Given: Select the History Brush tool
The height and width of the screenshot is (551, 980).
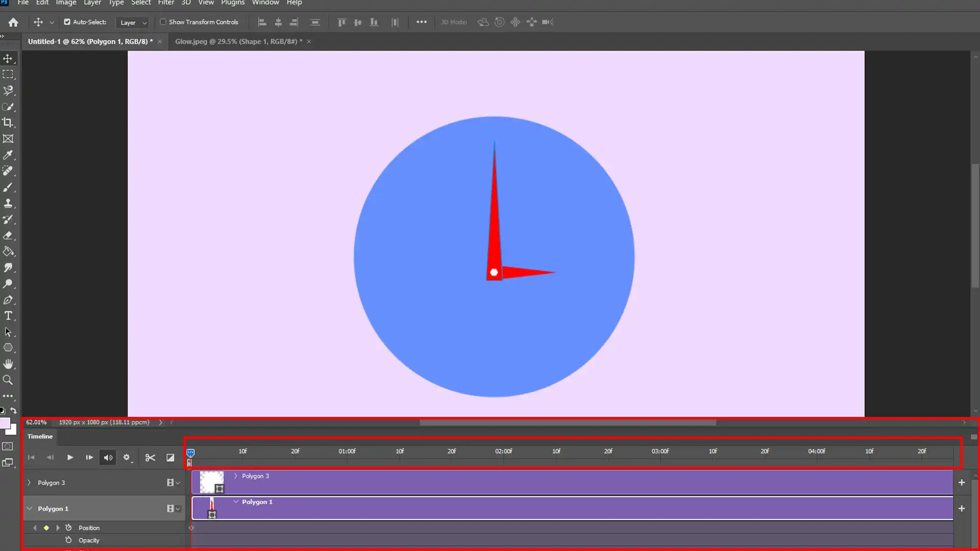Looking at the screenshot, I should [x=8, y=219].
